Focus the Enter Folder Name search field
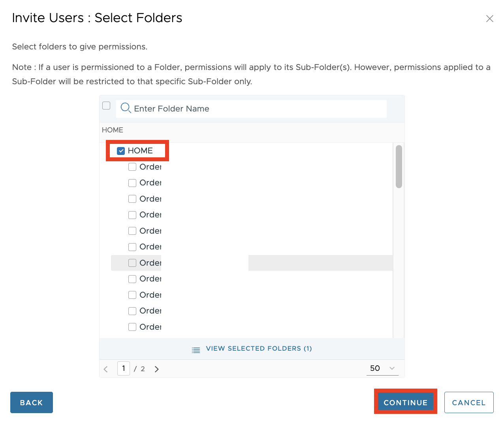This screenshot has width=504, height=423. click(257, 109)
